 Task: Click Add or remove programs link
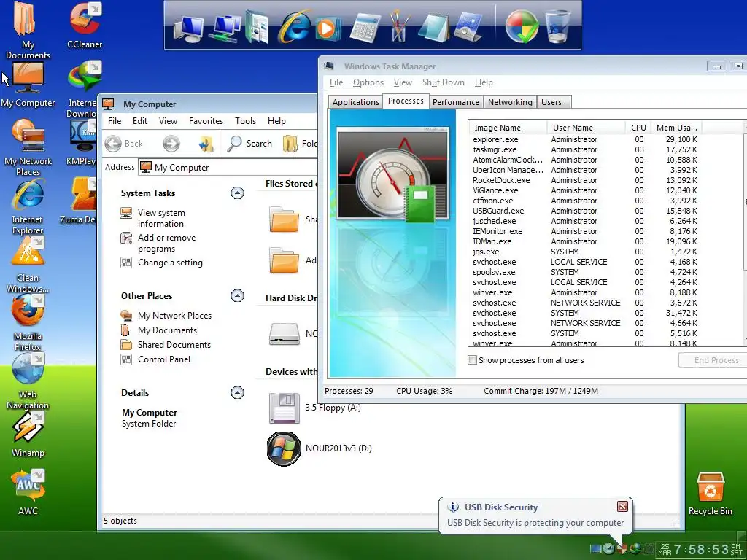[166, 243]
